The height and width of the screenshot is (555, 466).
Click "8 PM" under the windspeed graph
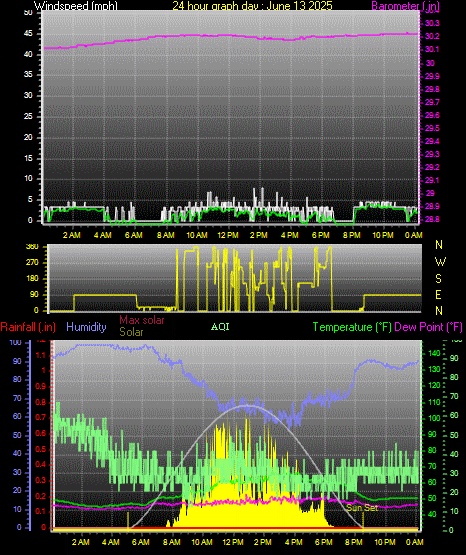pyautogui.click(x=352, y=235)
